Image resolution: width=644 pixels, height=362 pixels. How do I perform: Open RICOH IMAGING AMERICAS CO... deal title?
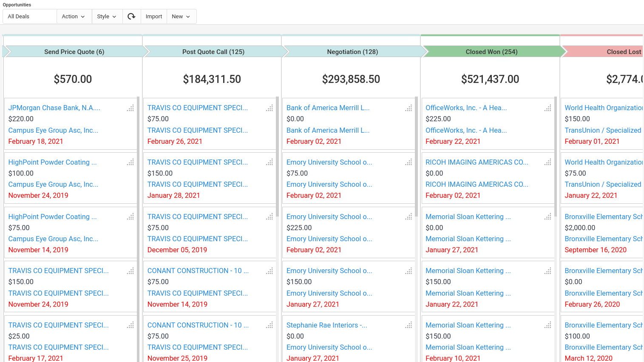point(477,162)
